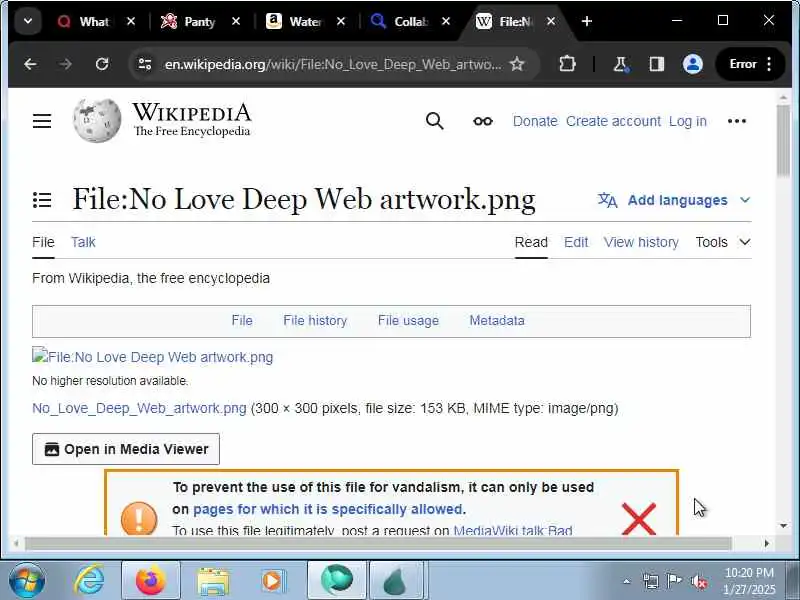View site information icon in address bar

click(145, 64)
